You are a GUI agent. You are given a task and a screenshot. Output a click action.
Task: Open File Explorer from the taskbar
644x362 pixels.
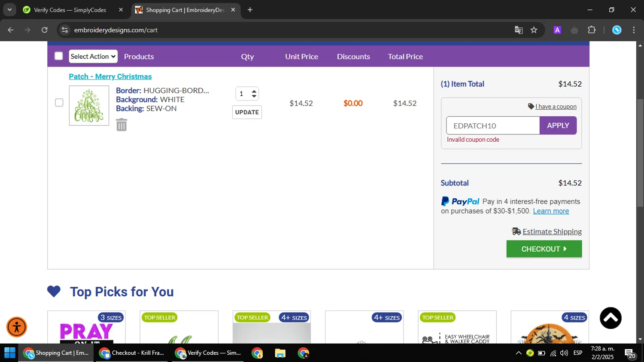pos(280,353)
